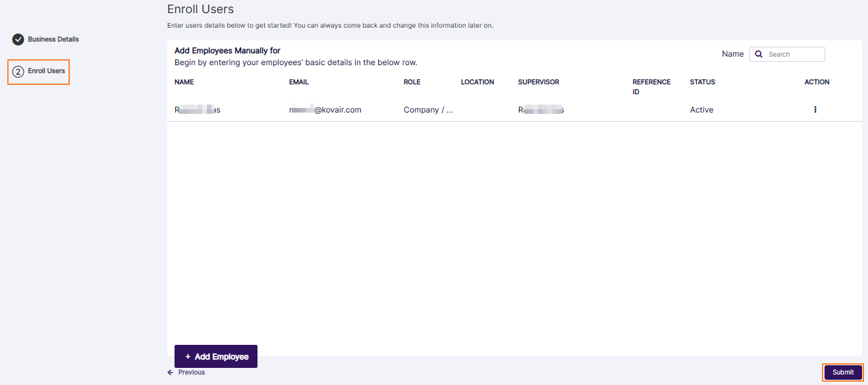Open the employee's Role dropdown showing Company
This screenshot has width=868, height=385.
(428, 109)
